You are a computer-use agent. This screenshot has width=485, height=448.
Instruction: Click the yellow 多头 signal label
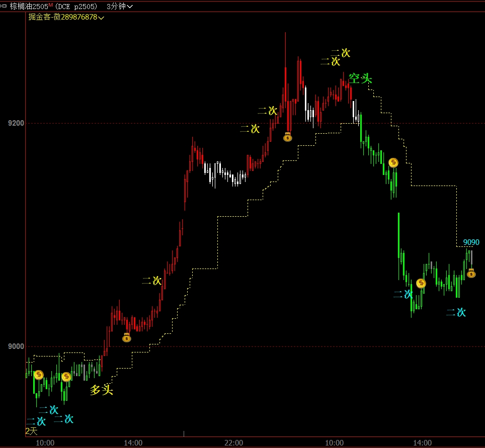102,390
